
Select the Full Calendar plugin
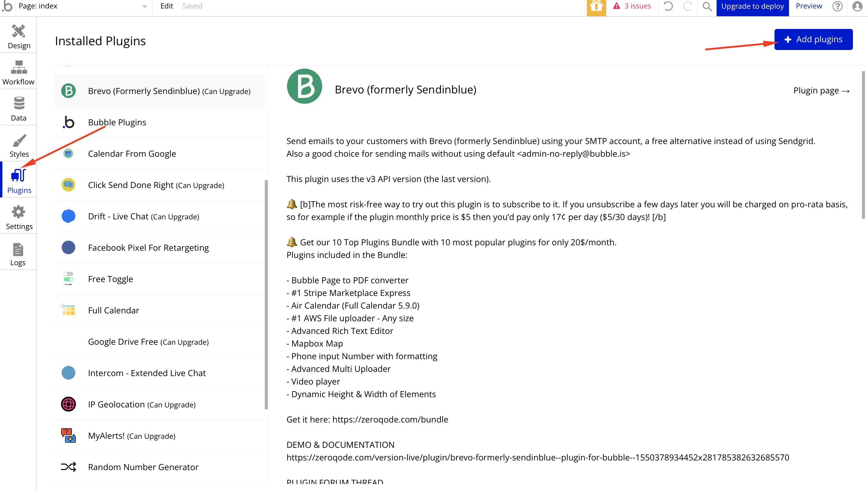point(159,310)
